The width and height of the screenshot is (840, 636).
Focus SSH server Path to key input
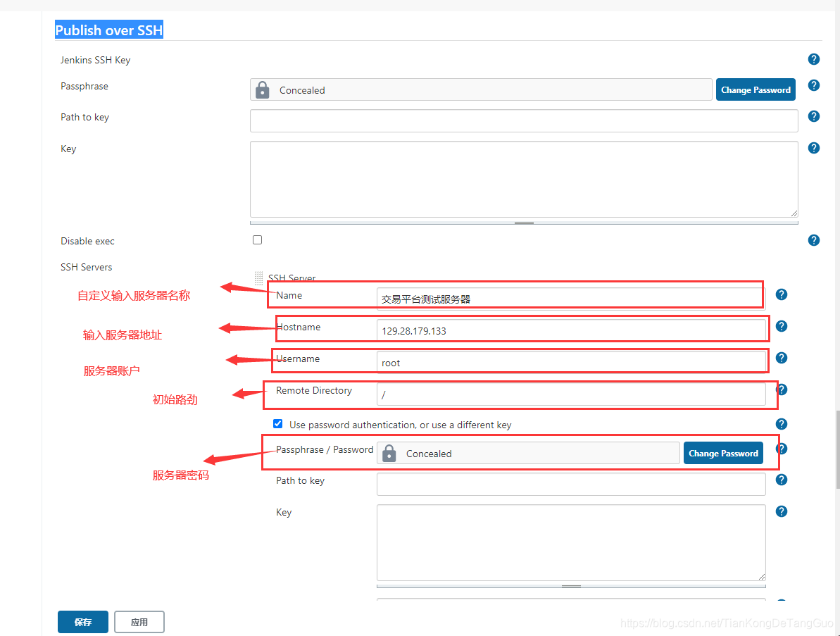pos(571,484)
